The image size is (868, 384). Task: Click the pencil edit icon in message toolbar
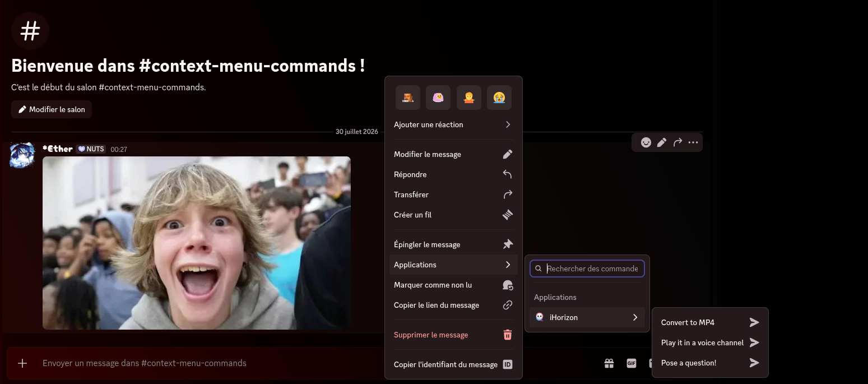click(x=662, y=142)
